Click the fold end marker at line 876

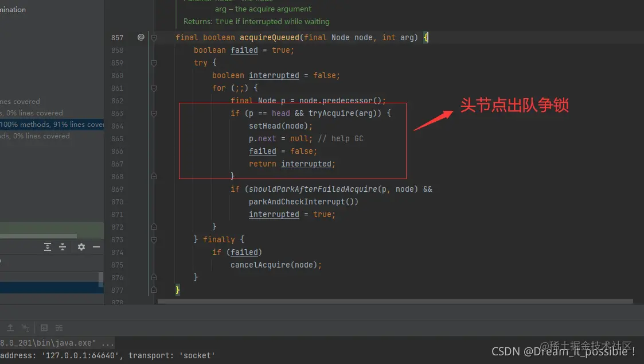[x=154, y=278]
